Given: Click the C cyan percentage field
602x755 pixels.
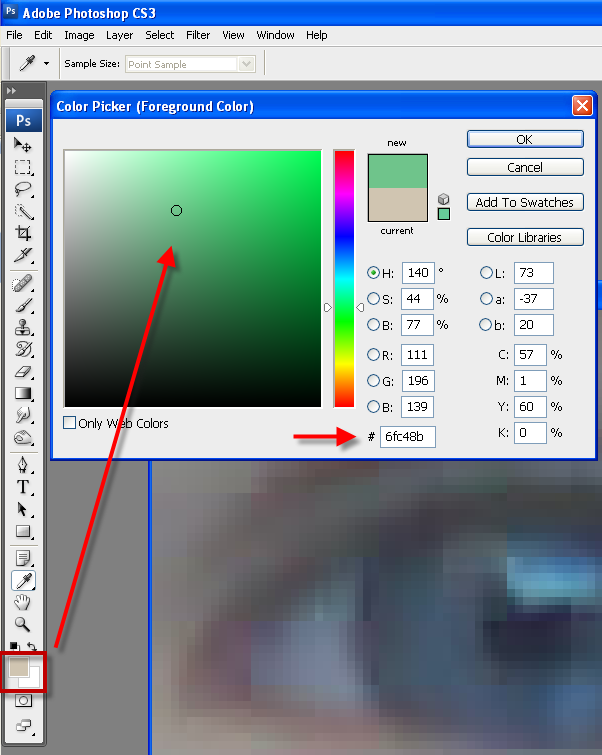Looking at the screenshot, I should [530, 355].
